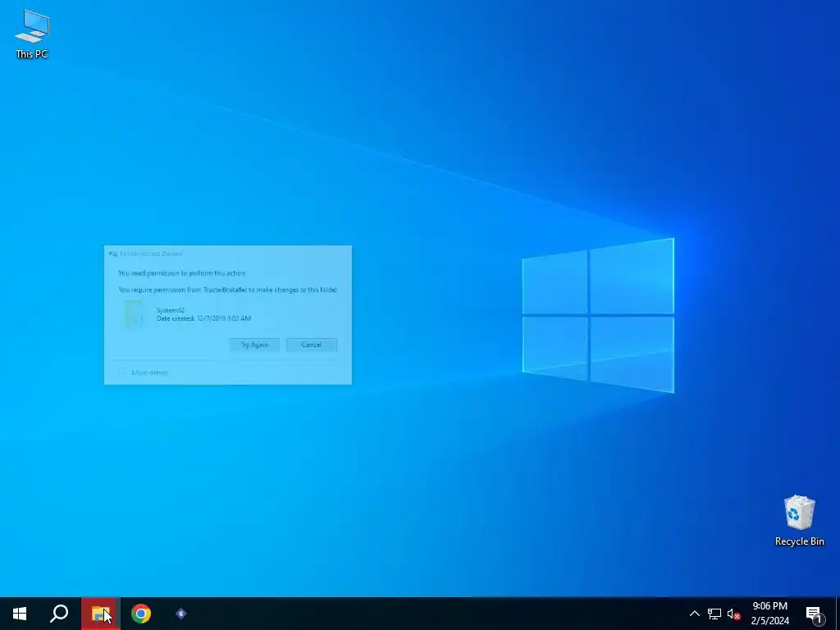Click the System32 folder icon in dialog
840x630 pixels.
[x=135, y=314]
